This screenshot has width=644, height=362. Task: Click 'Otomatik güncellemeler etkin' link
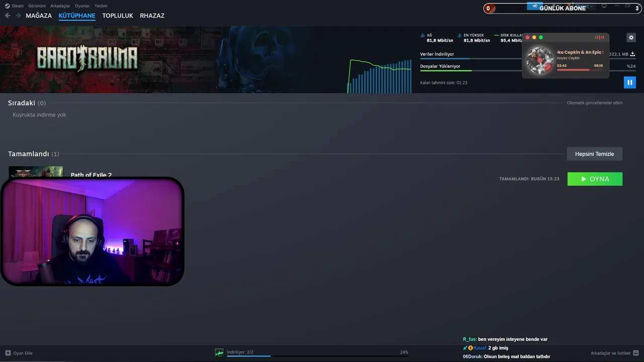click(x=595, y=103)
